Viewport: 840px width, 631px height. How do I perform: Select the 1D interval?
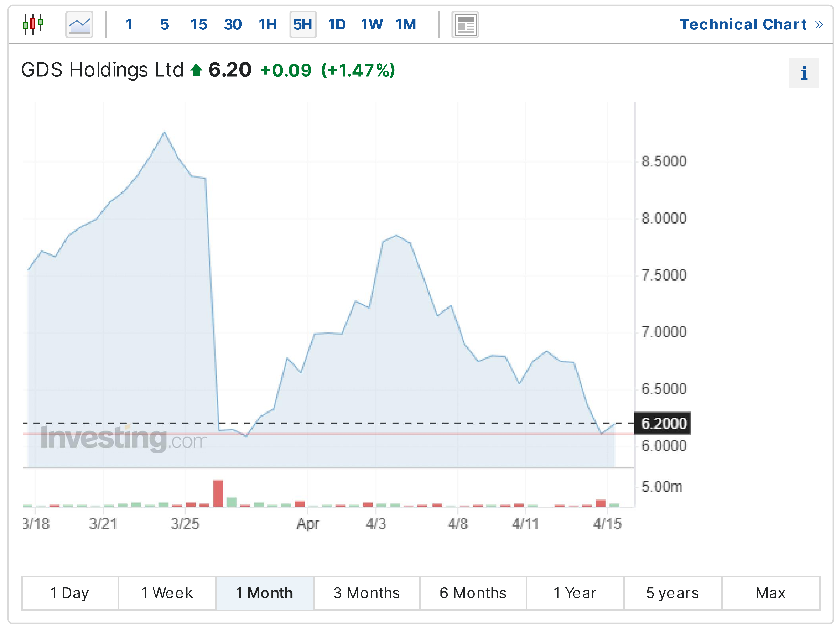tap(337, 25)
